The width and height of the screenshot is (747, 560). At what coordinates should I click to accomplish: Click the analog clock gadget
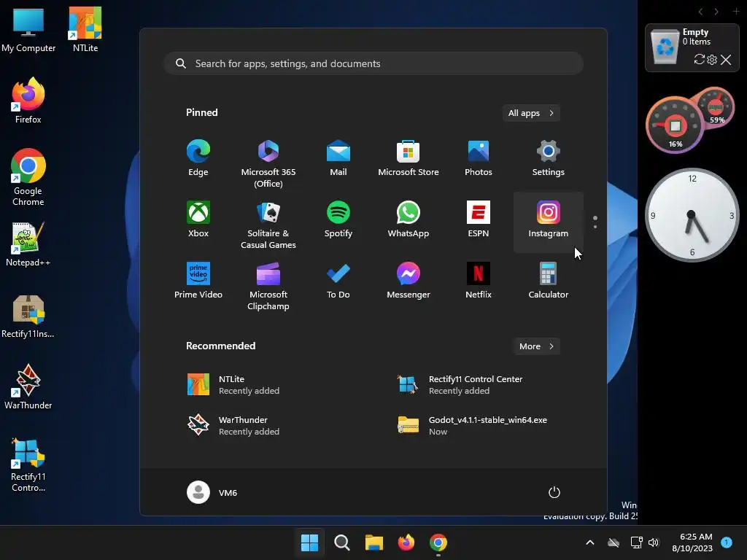(692, 215)
